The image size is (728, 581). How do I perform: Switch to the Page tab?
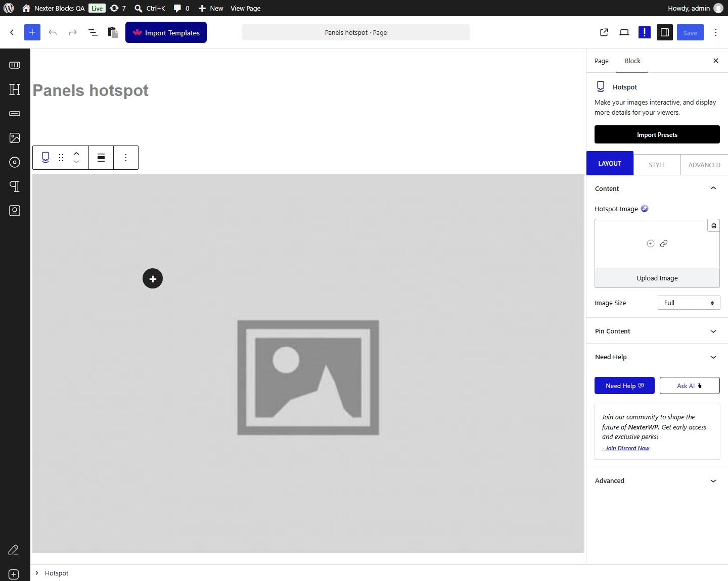click(602, 61)
